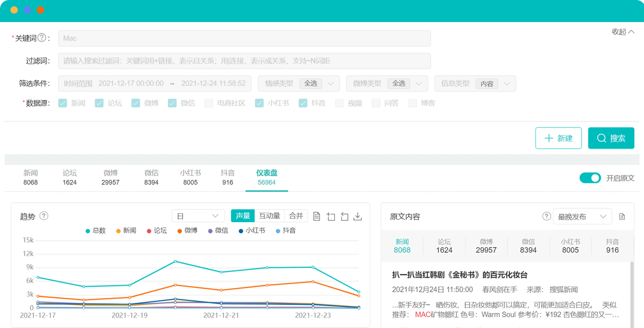This screenshot has width=644, height=328.
Task: Switch to the 微博 29957 top tab
Action: click(110, 178)
